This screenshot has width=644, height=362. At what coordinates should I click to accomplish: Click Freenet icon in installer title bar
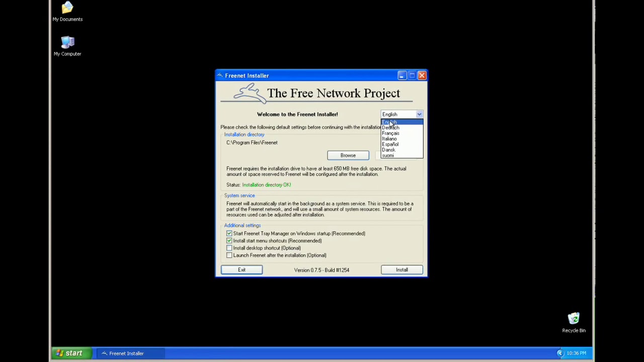(220, 75)
